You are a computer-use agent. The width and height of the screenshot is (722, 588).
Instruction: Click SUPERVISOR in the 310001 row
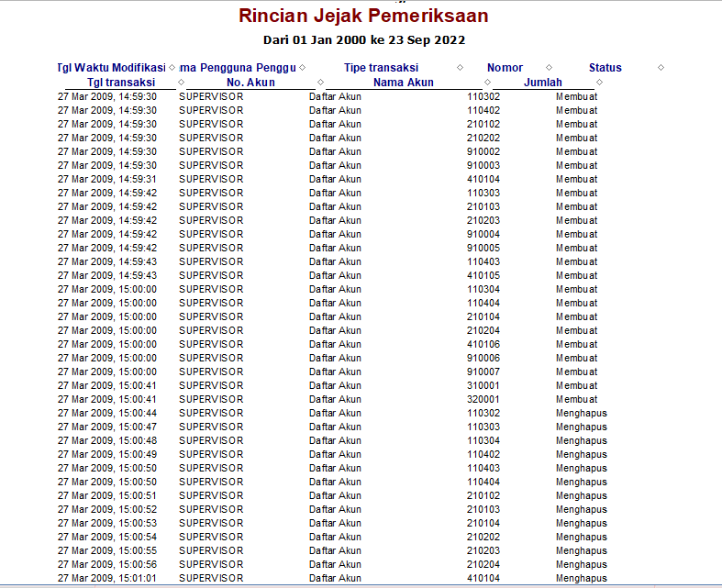(x=211, y=386)
